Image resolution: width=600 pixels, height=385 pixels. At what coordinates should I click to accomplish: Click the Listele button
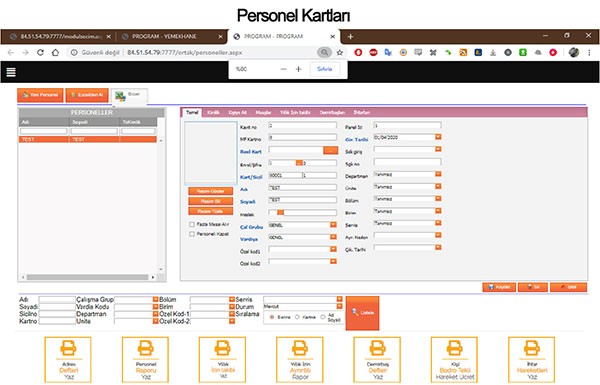click(362, 313)
